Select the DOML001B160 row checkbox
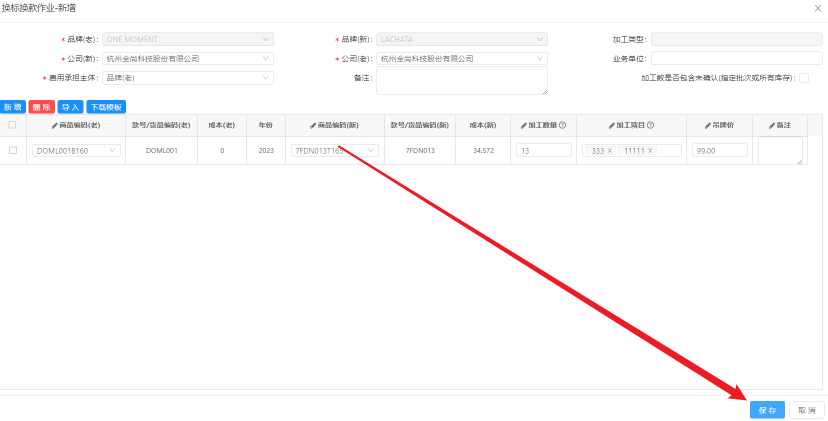Image resolution: width=828 pixels, height=421 pixels. [13, 150]
